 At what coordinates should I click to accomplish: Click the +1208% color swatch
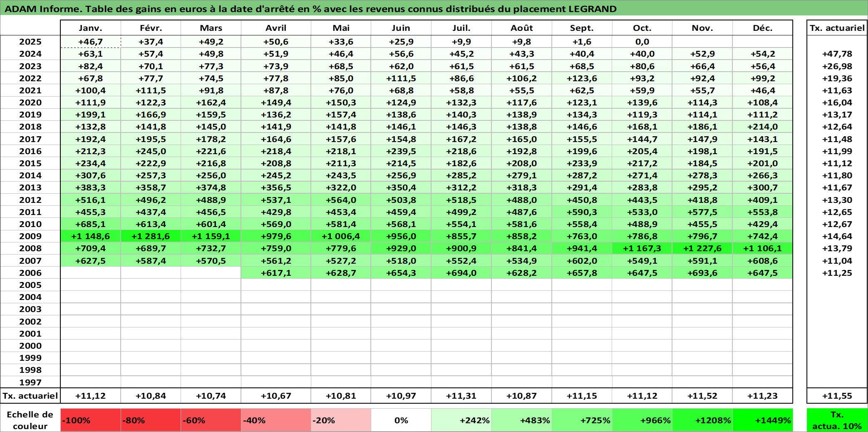(702, 420)
